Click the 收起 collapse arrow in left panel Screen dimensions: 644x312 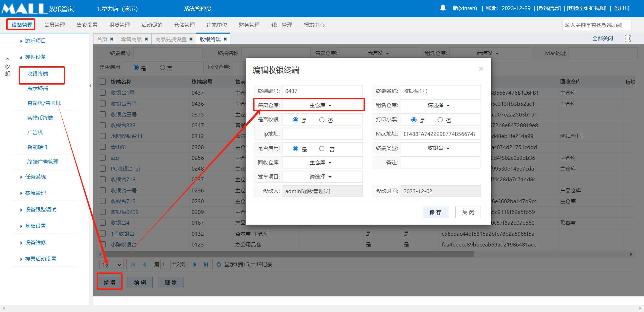tap(8, 59)
